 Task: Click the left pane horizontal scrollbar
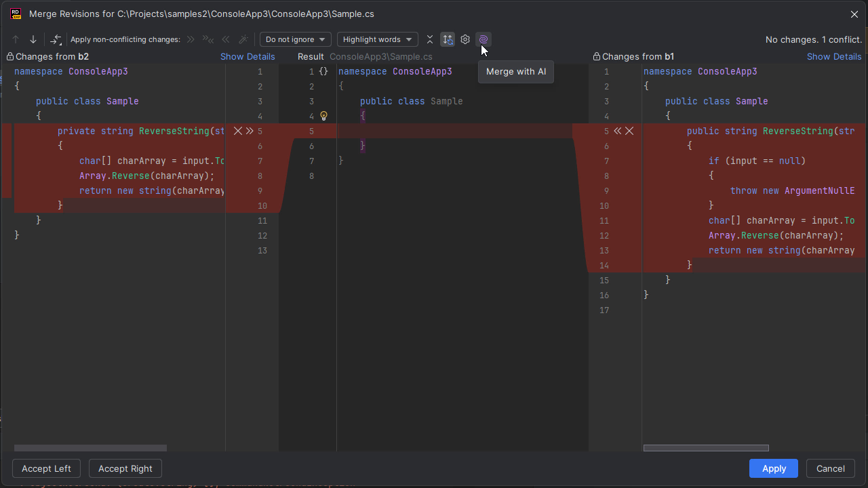pos(90,448)
